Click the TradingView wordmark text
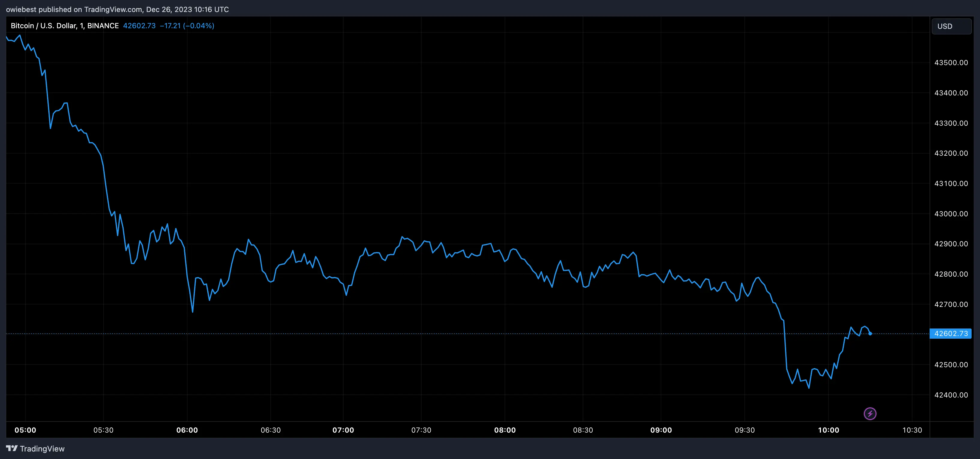980x459 pixels. coord(43,449)
